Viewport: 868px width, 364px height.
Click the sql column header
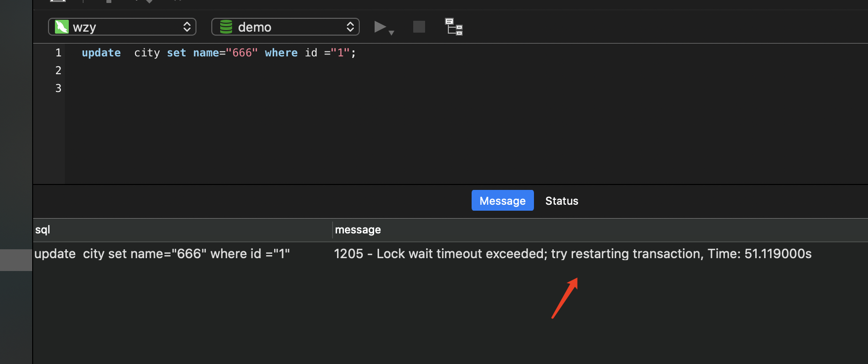coord(183,230)
